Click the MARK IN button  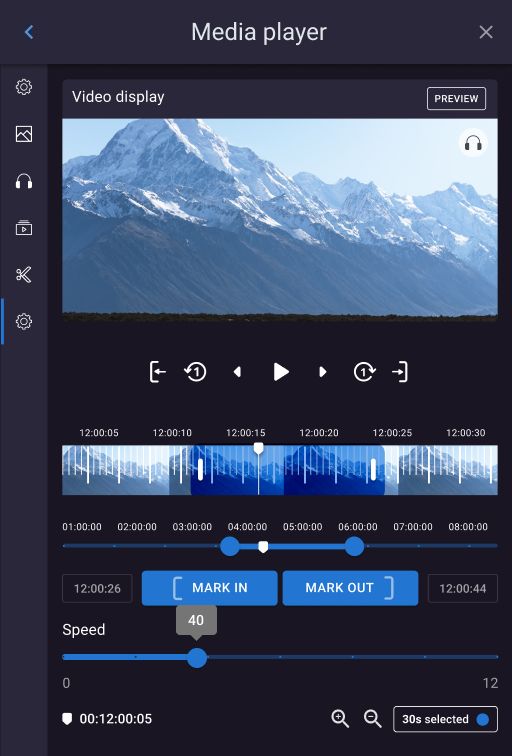pos(210,588)
